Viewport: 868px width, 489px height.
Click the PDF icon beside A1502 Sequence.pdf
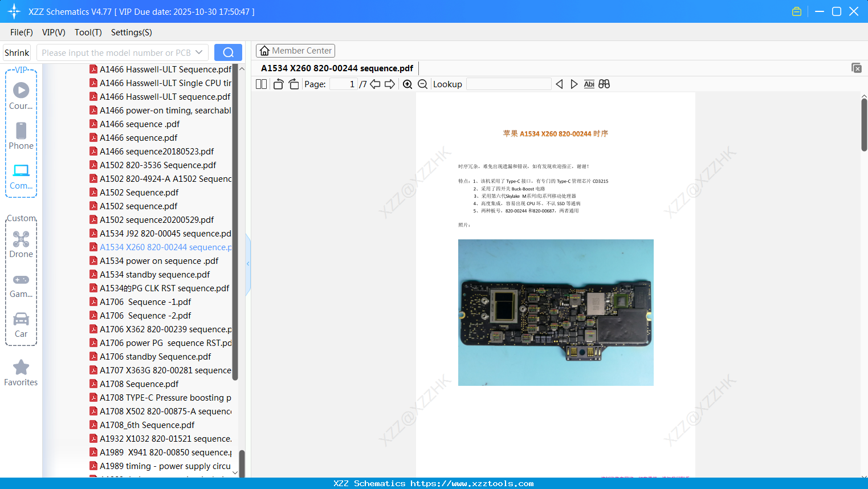[x=93, y=193]
